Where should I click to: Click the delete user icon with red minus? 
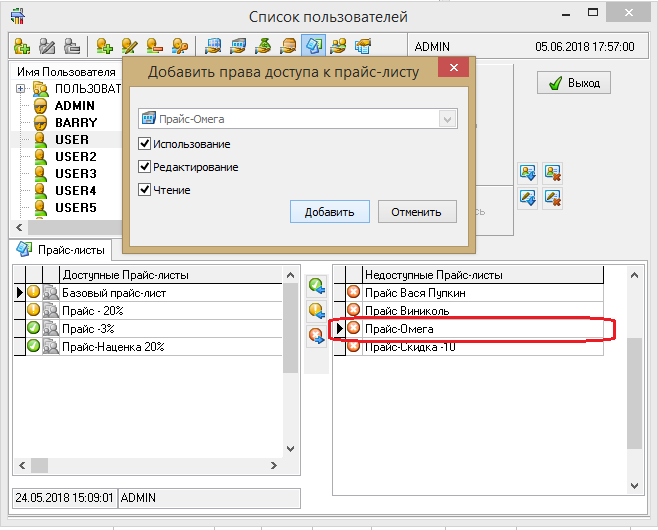point(154,46)
